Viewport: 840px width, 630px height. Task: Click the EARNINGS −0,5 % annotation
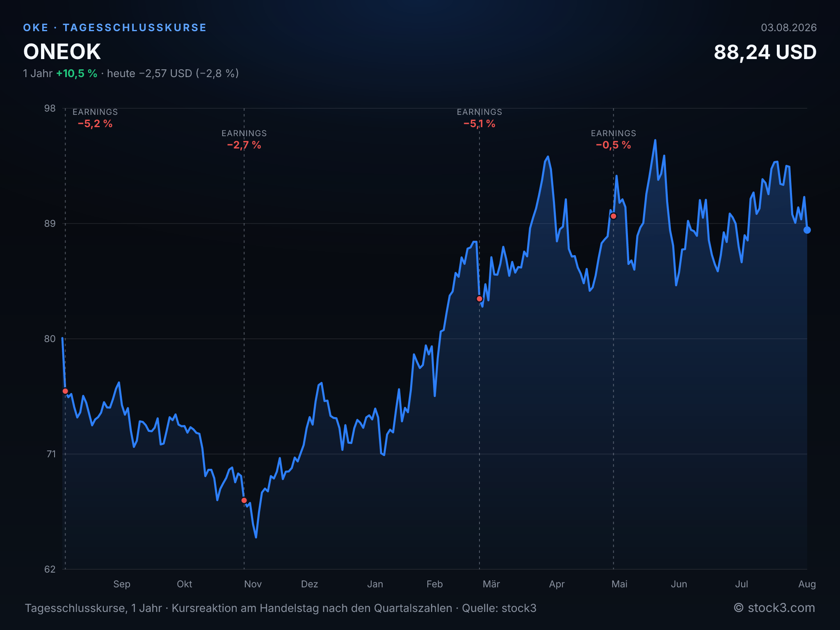pyautogui.click(x=614, y=139)
